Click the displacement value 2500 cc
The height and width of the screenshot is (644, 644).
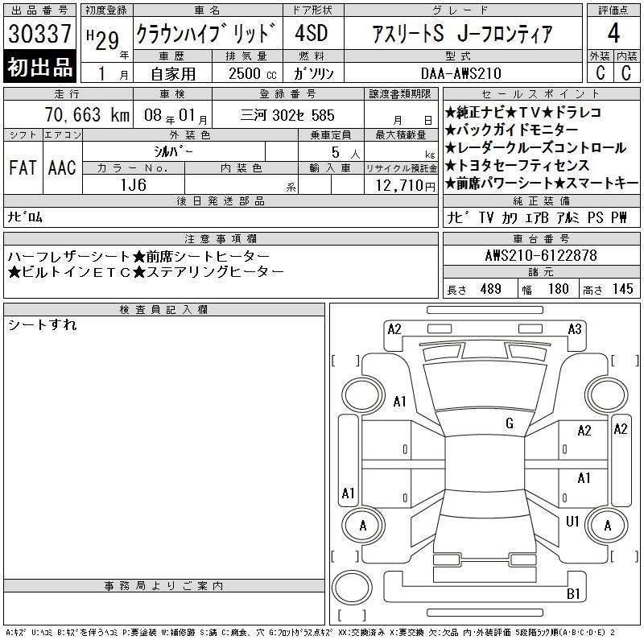click(253, 74)
